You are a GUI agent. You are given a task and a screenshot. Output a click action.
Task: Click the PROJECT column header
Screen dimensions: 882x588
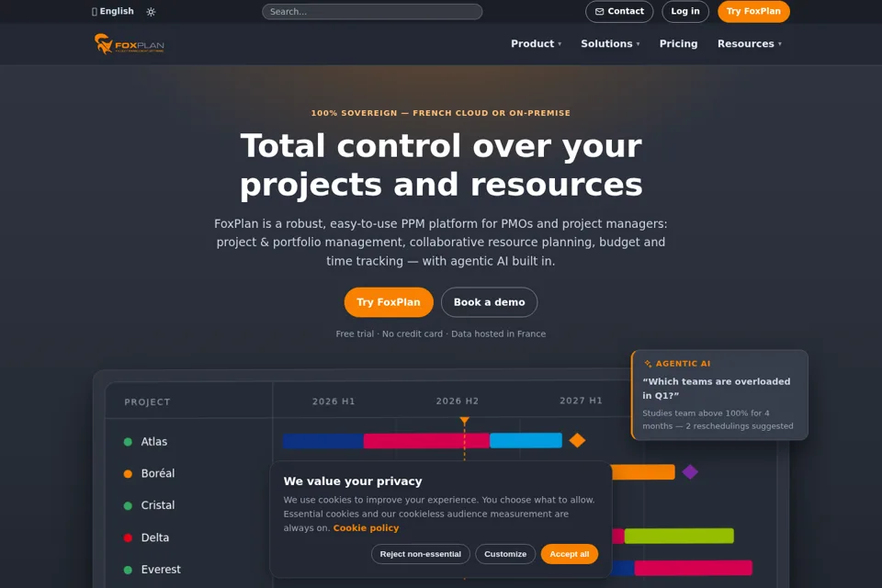[x=147, y=401]
